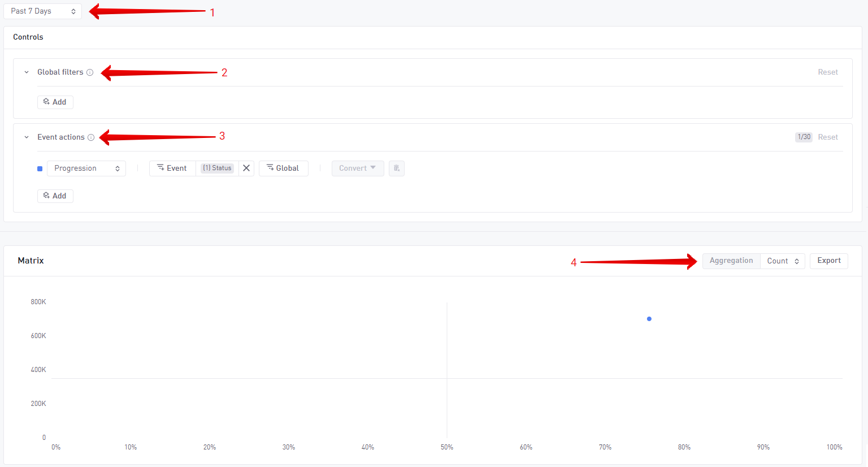Collapse the Event actions section
The width and height of the screenshot is (868, 467).
click(x=27, y=137)
